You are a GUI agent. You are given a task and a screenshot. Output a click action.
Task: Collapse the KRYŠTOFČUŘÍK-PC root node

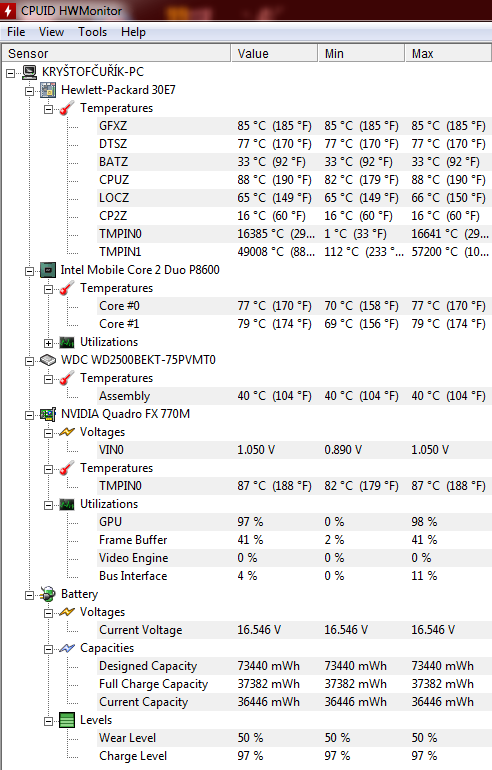pos(10,73)
